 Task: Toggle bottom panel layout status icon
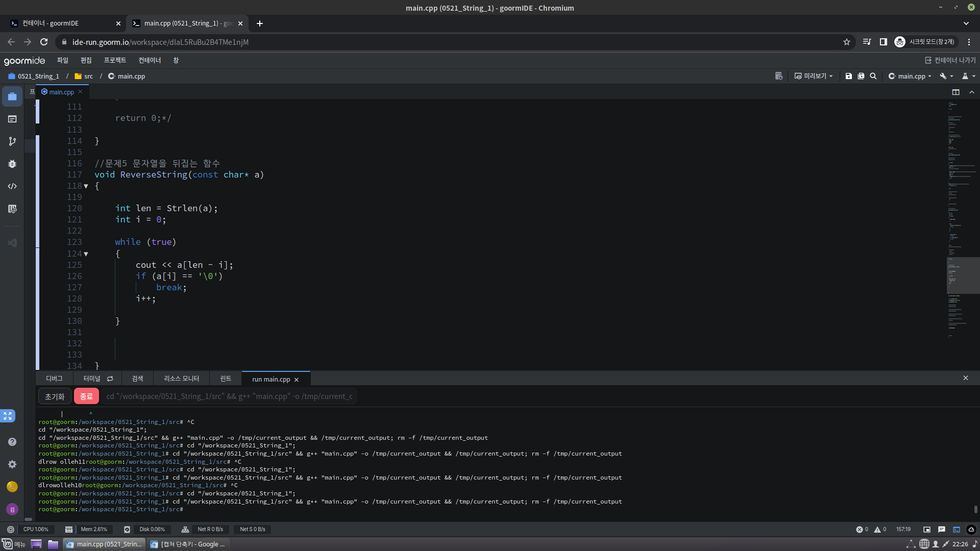click(x=927, y=530)
